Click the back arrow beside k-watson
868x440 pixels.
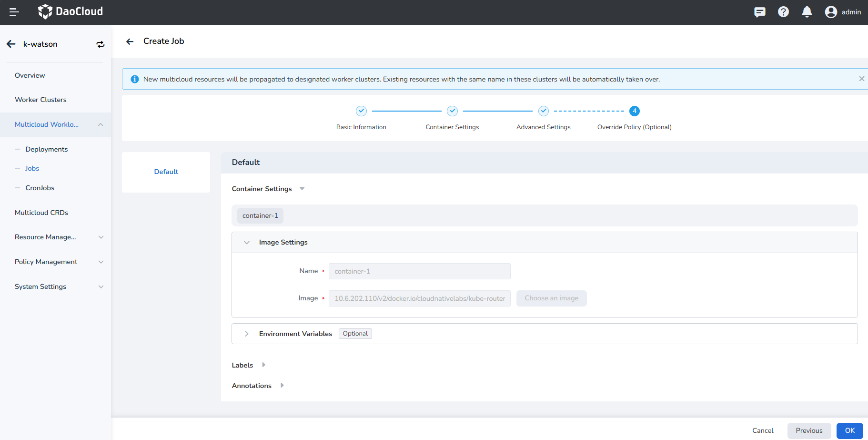(x=11, y=44)
